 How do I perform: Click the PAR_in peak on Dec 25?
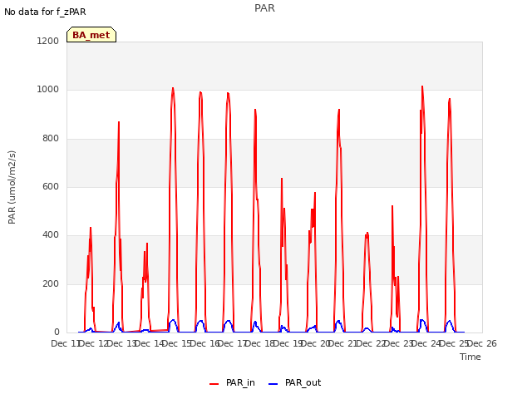click(450, 100)
